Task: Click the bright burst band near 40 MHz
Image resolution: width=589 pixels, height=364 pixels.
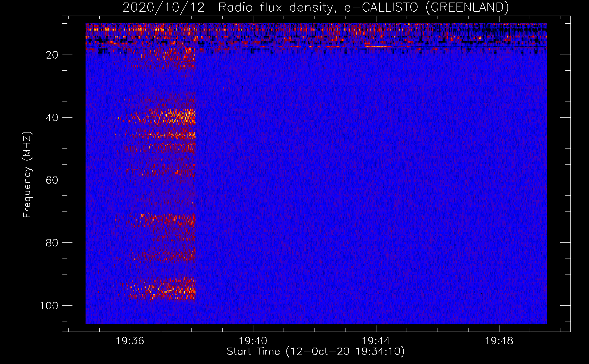Action: tap(162, 117)
